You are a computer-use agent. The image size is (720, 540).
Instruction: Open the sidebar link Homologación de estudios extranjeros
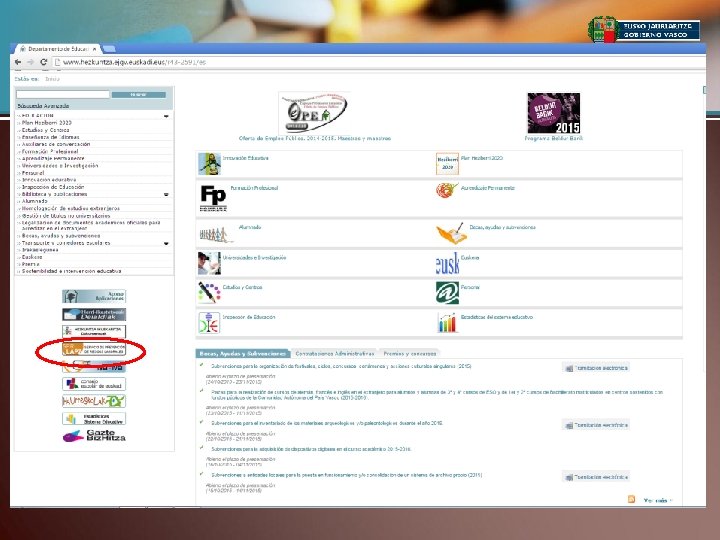pyautogui.click(x=71, y=208)
